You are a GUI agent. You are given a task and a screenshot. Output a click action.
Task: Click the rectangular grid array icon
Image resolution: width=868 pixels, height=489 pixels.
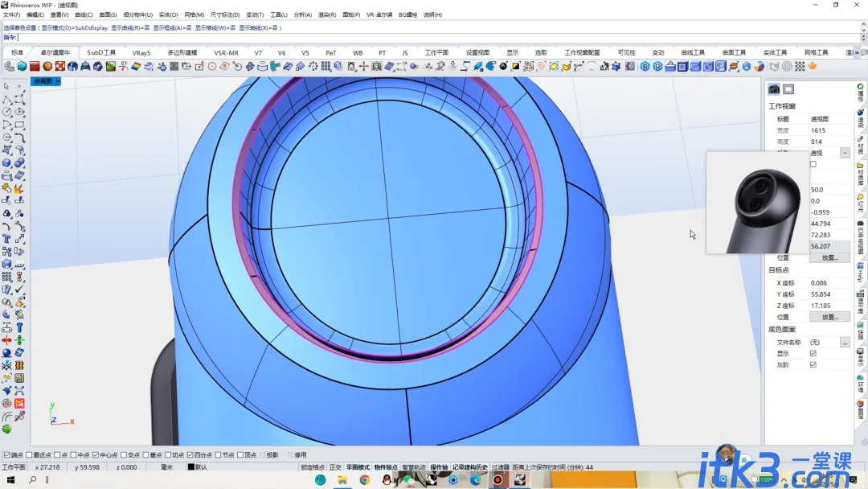click(326, 67)
